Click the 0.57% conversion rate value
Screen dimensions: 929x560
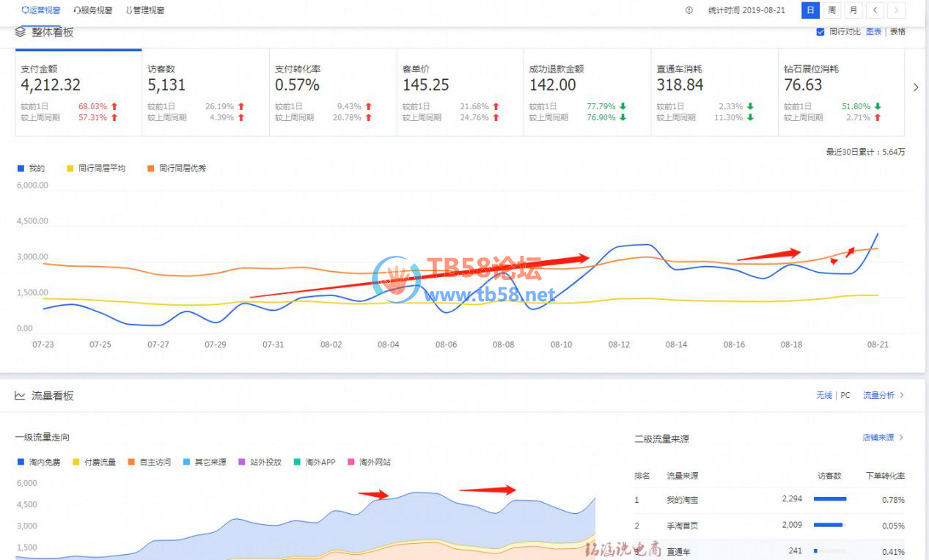297,85
